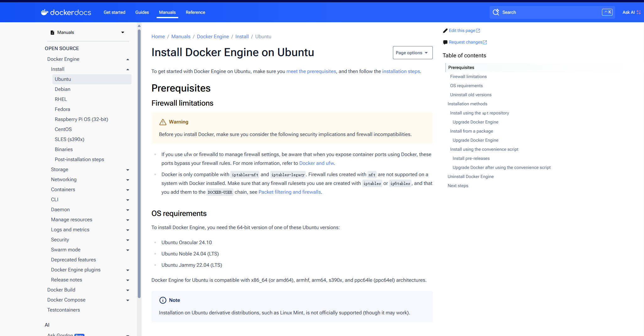This screenshot has height=336, width=644.
Task: Switch to the Reference tab
Action: 195,12
